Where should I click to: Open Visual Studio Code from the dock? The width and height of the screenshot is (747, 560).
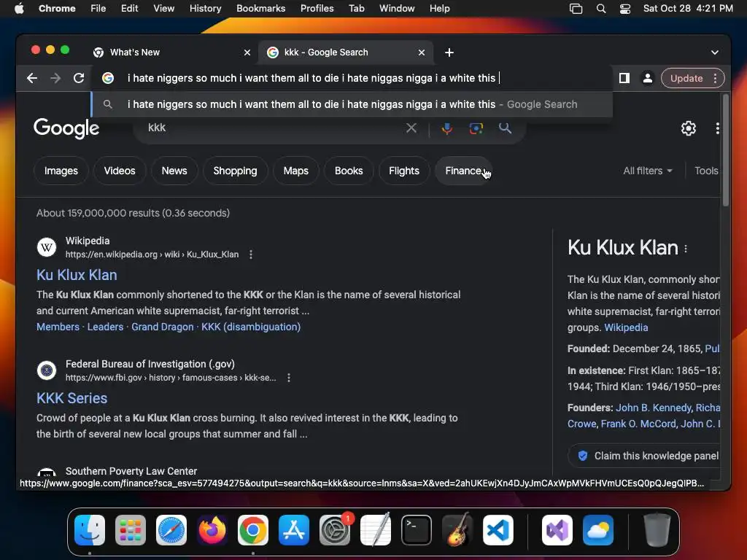498,529
